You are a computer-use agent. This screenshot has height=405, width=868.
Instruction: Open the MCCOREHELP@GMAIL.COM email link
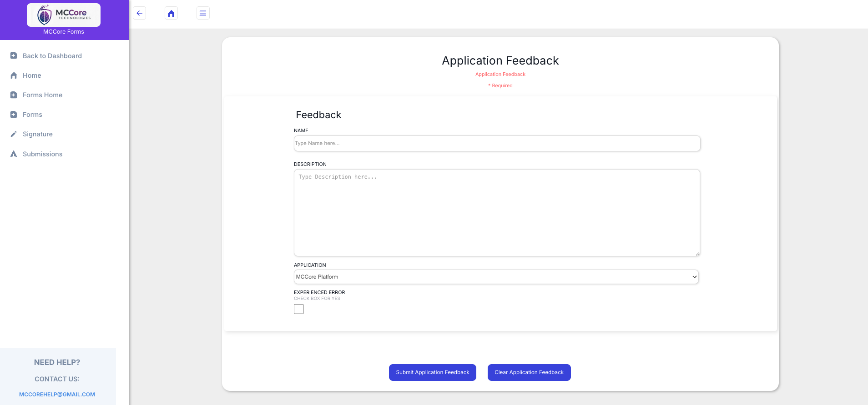(57, 395)
